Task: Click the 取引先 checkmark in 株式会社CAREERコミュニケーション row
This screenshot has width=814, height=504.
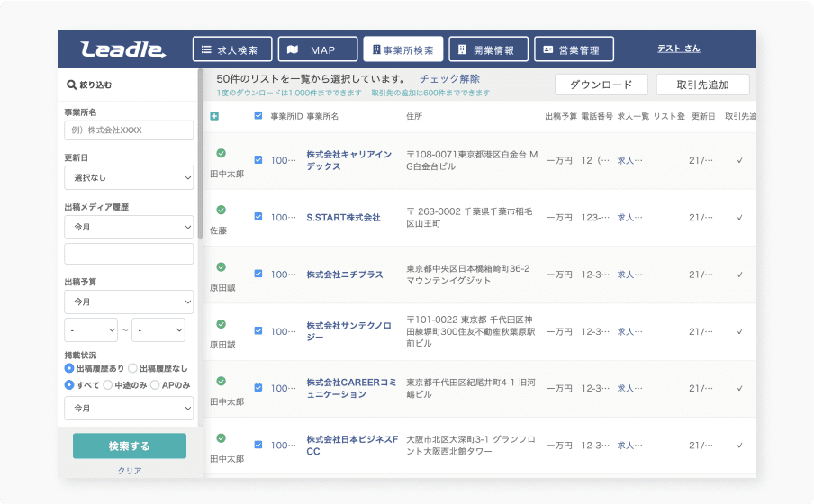Action: (x=740, y=388)
